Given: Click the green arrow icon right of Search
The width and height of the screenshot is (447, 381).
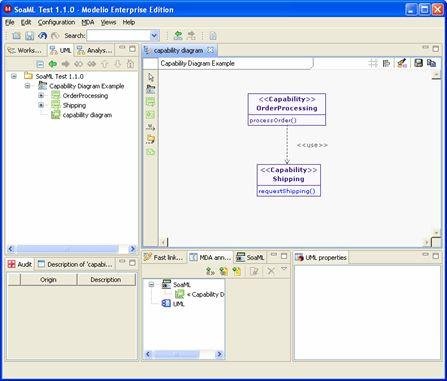Looking at the screenshot, I should pos(178,36).
